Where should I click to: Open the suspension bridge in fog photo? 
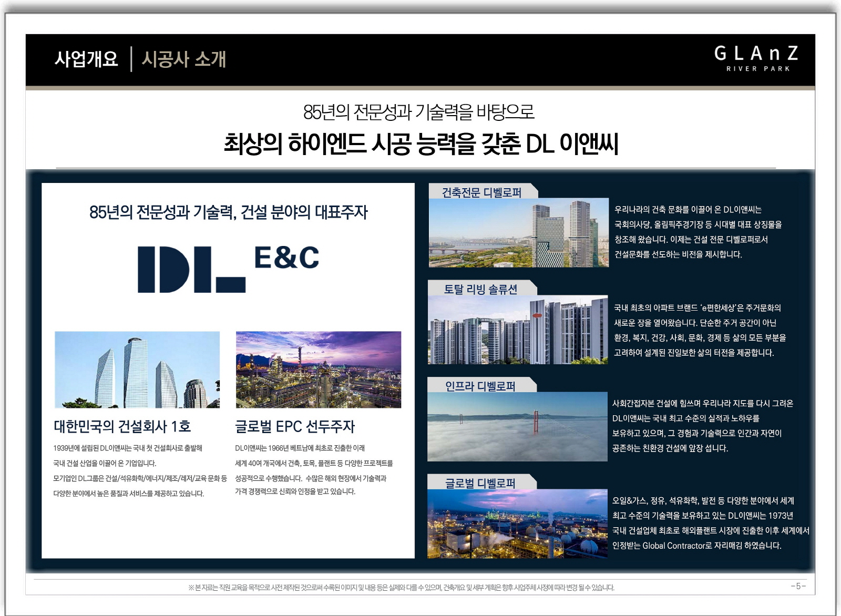tap(517, 427)
